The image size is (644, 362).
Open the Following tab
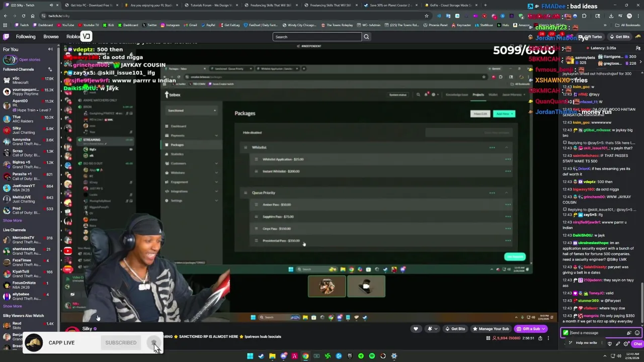(25, 37)
